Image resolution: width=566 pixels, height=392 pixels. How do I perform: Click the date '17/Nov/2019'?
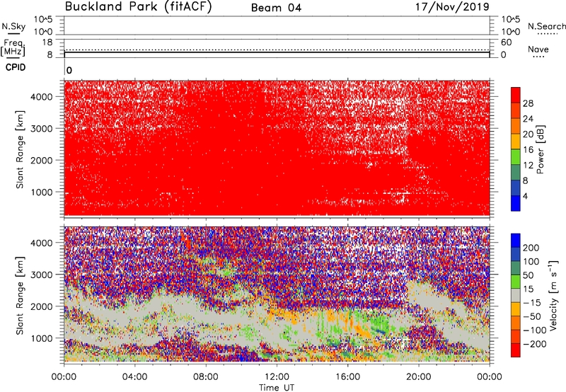452,6
